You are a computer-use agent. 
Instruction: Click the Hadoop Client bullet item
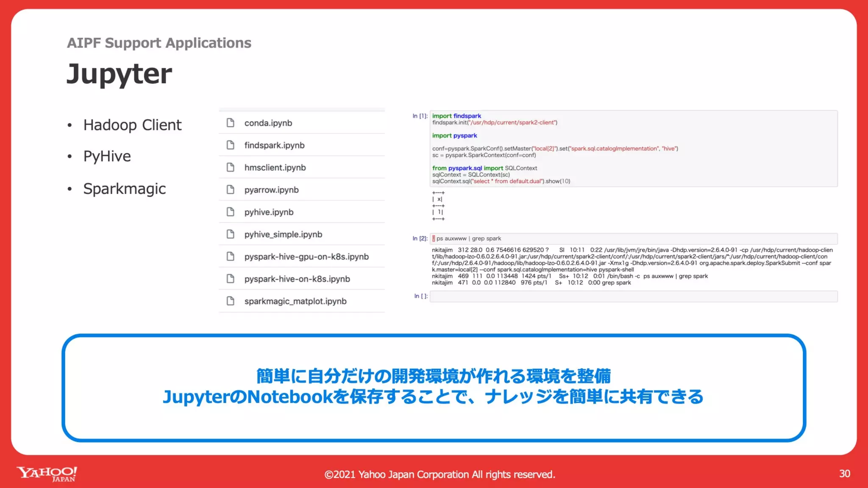coord(132,125)
